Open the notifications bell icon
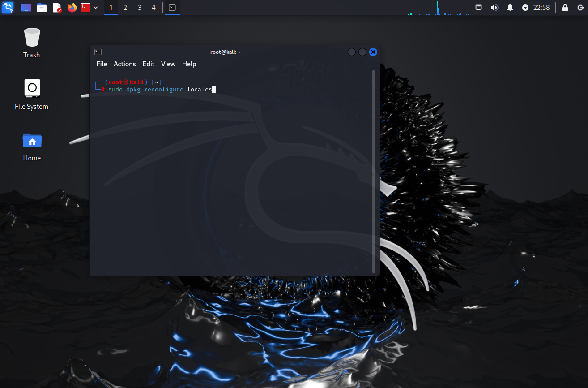The height and width of the screenshot is (388, 588). click(510, 8)
